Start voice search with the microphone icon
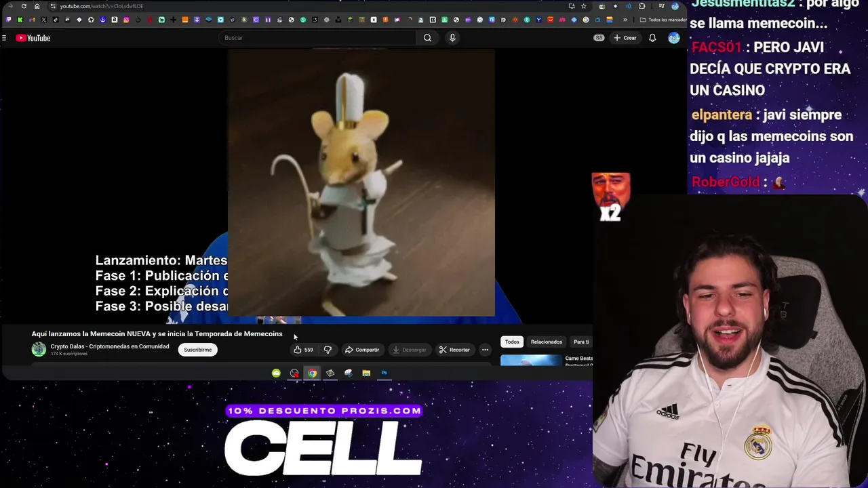 pyautogui.click(x=452, y=38)
